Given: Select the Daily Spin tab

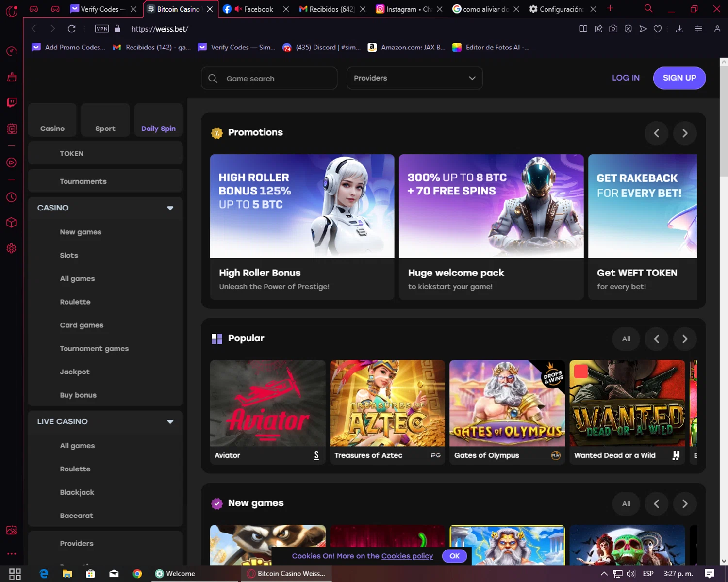Looking at the screenshot, I should point(158,120).
